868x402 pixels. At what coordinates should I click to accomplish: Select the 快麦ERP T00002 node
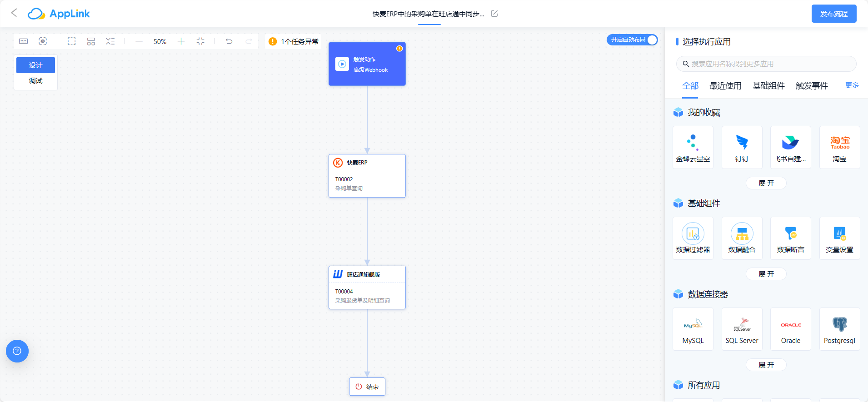pyautogui.click(x=367, y=176)
